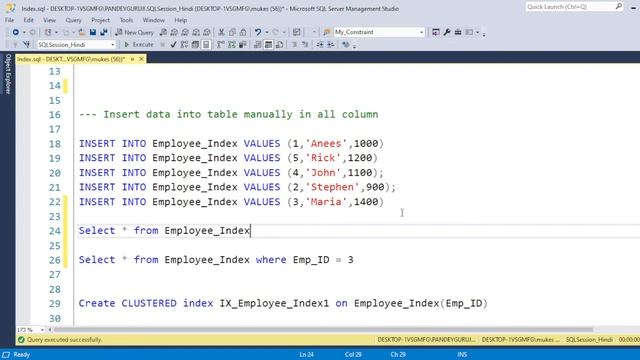The image size is (640, 360).
Task: Open the Tools menu
Action: [126, 20]
